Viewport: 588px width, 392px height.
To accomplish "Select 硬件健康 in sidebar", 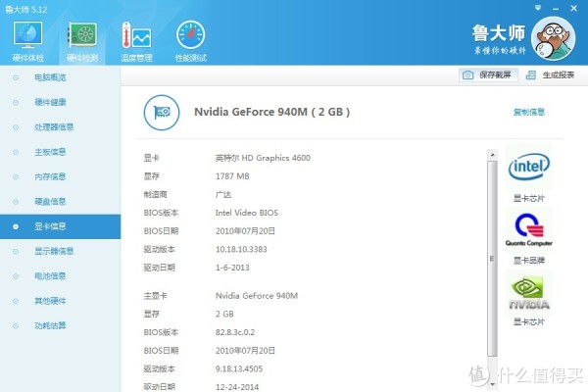I will pyautogui.click(x=50, y=102).
